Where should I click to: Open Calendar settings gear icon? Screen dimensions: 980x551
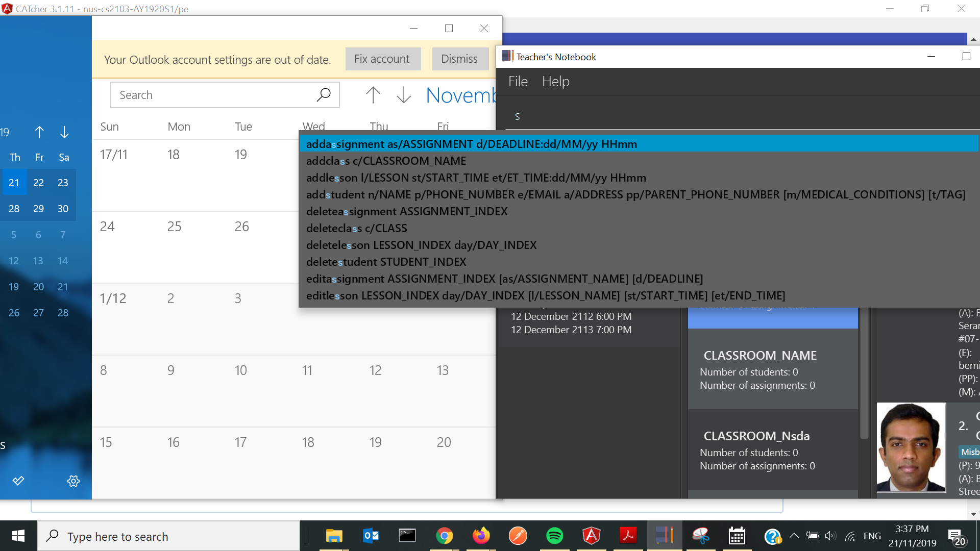(73, 481)
